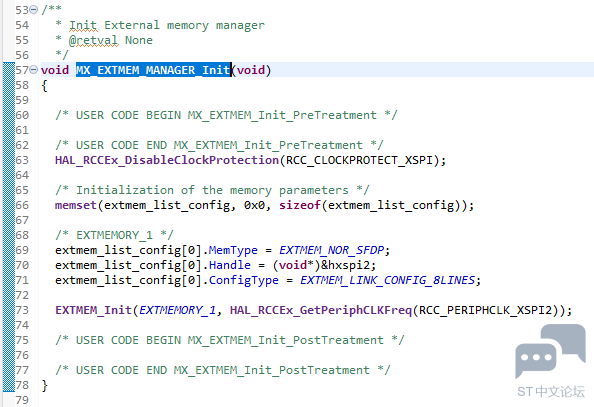This screenshot has width=594, height=407.
Task: Click the USER CODE BEGIN PreTreatment comment
Action: pos(226,115)
